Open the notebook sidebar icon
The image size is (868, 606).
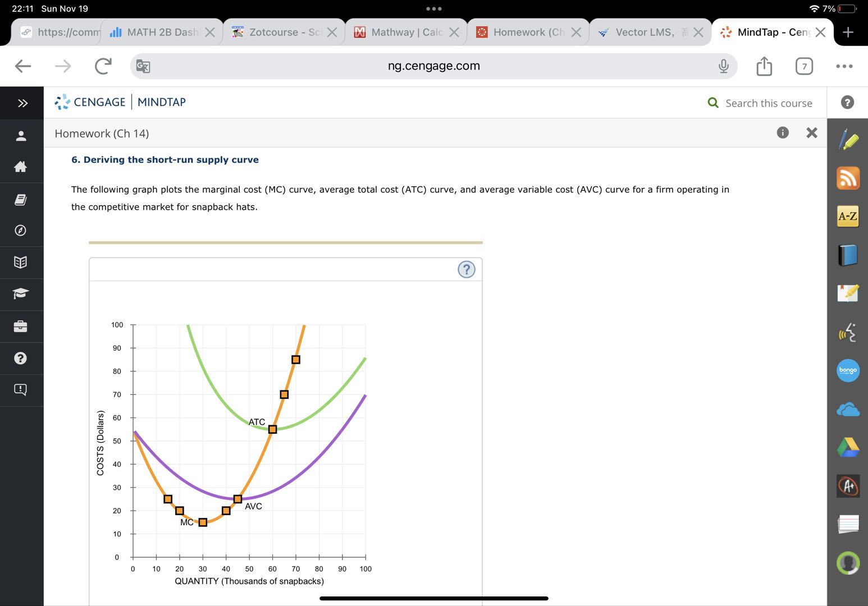21,200
